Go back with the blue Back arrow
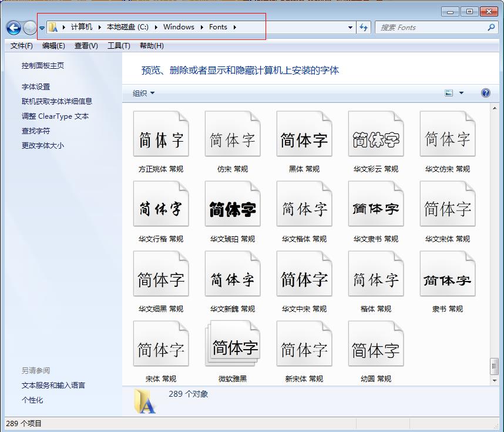 (x=14, y=28)
